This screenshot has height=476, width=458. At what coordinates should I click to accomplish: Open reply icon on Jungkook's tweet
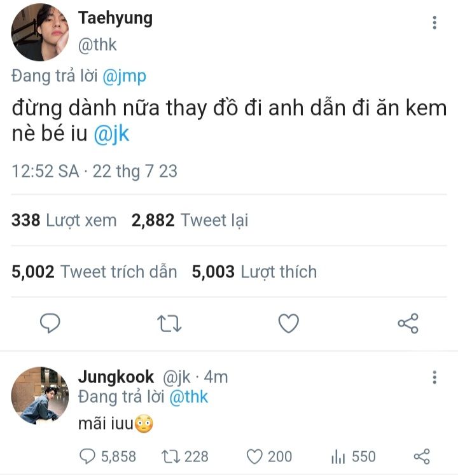click(87, 456)
